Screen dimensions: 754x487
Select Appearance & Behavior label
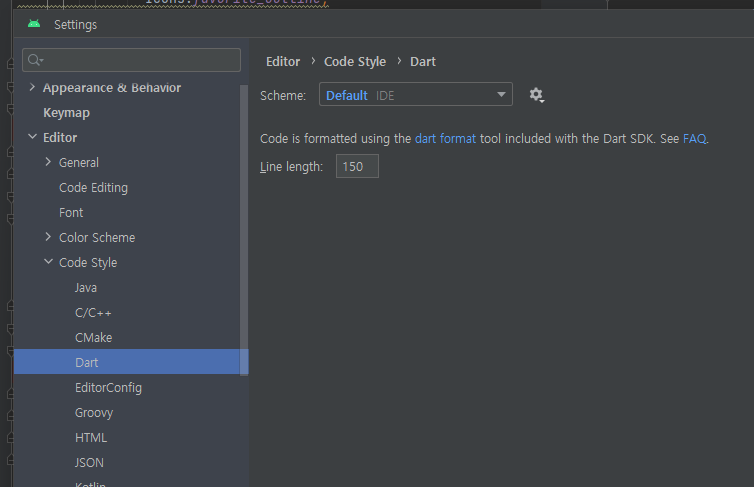pos(112,87)
